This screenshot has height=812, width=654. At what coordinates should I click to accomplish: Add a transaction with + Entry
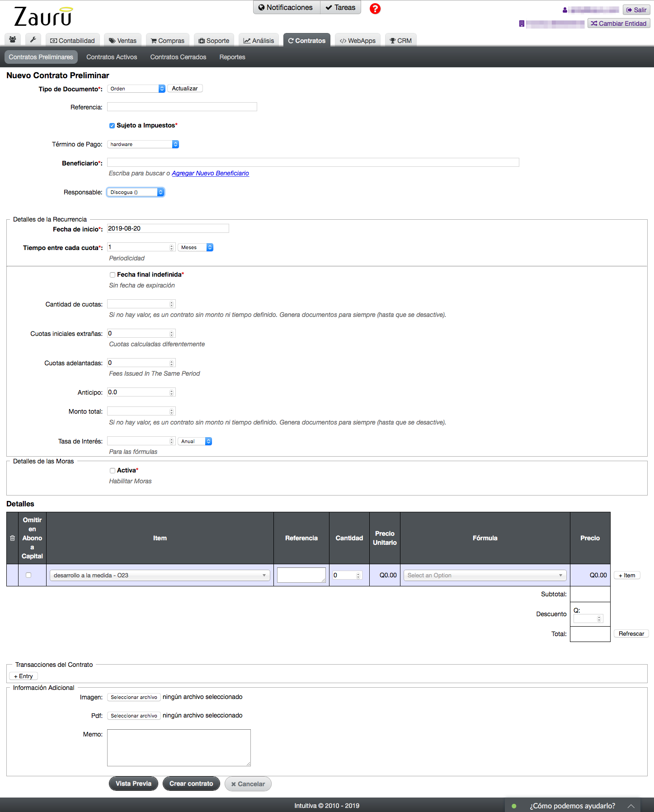coord(24,676)
